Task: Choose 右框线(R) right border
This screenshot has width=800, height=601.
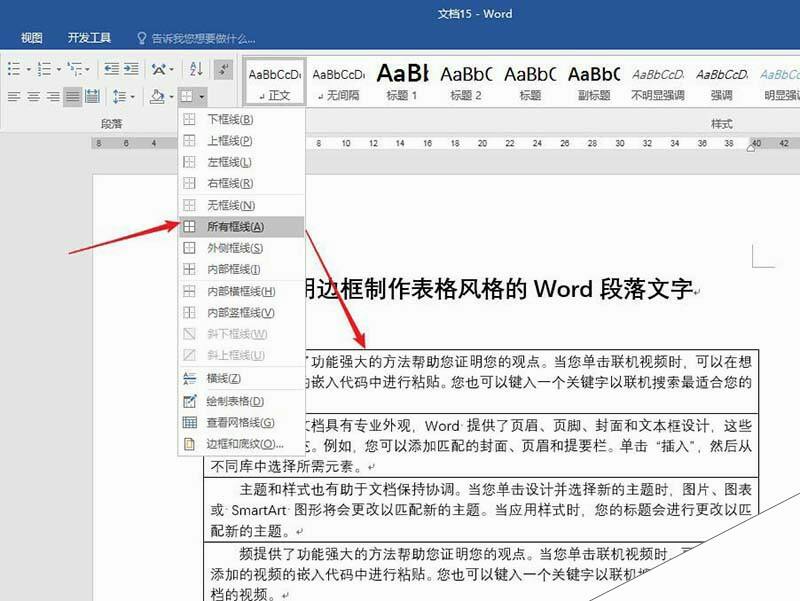Action: tap(242, 183)
